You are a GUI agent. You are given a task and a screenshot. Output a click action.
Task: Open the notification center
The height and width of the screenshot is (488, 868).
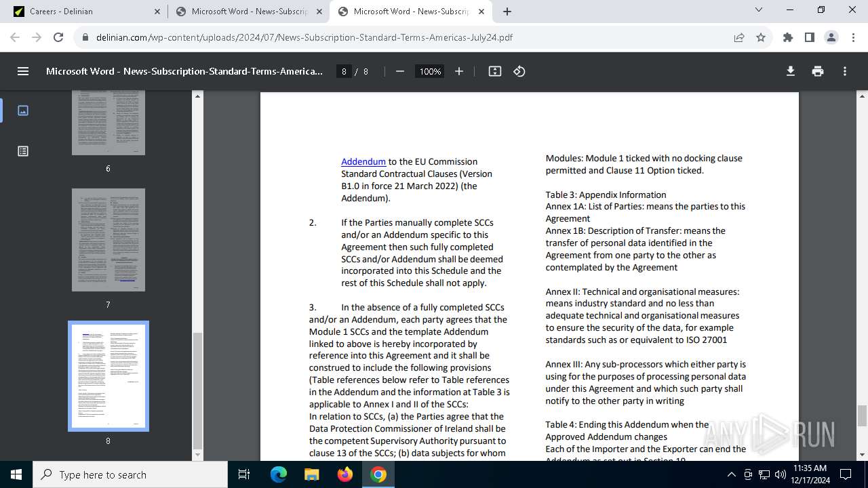point(846,474)
